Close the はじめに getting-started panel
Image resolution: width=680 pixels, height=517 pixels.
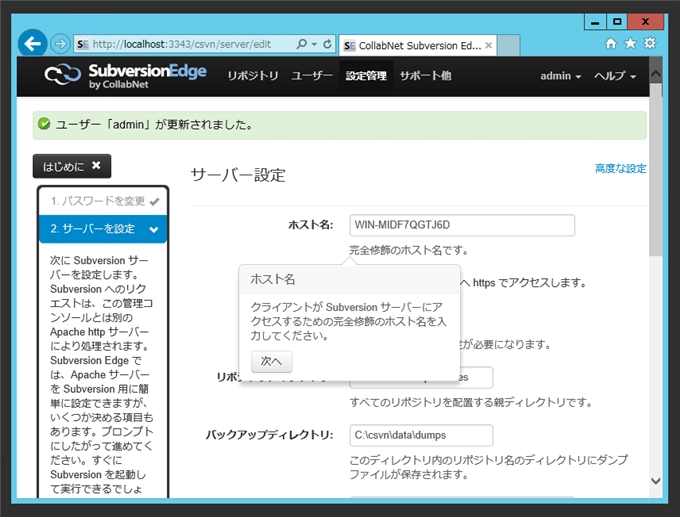pos(96,165)
